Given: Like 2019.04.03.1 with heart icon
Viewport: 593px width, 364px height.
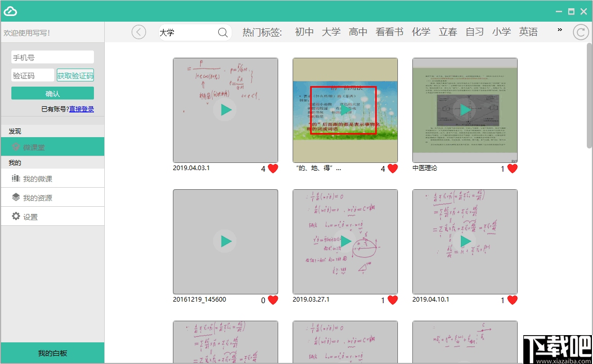Looking at the screenshot, I should 273,169.
